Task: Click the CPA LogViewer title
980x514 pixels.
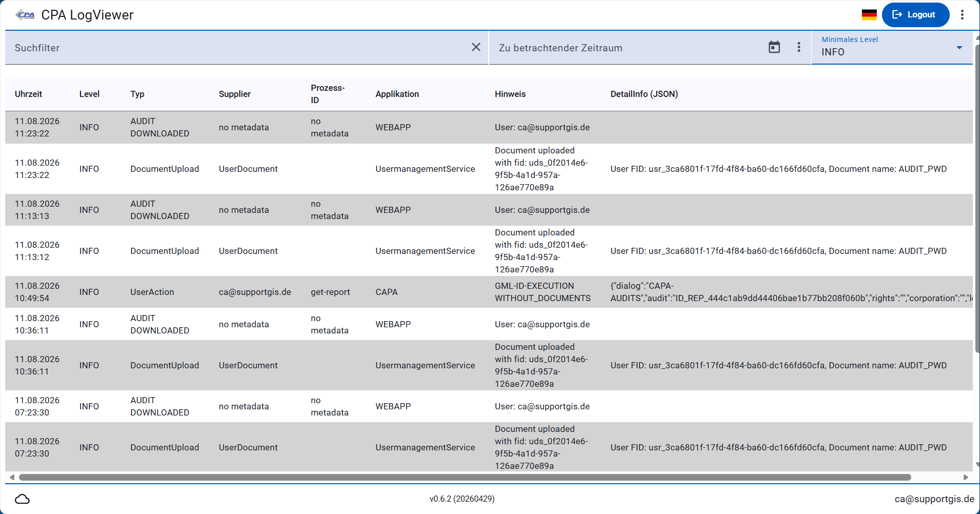Action: (87, 15)
